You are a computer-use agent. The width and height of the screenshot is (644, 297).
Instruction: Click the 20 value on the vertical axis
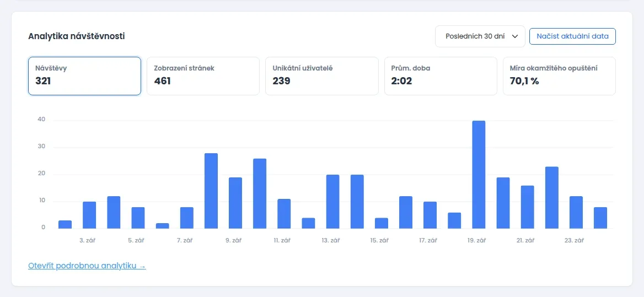[41, 174]
